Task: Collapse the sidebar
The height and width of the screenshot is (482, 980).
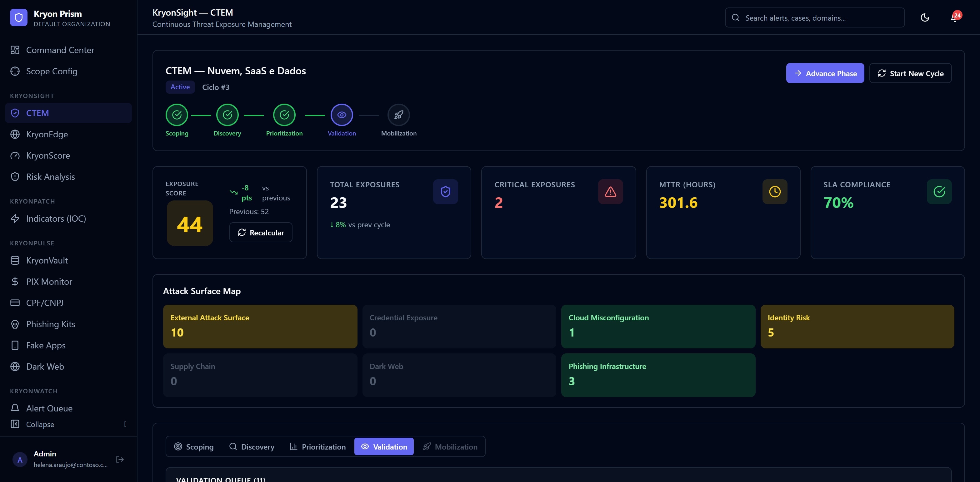Action: coord(68,424)
